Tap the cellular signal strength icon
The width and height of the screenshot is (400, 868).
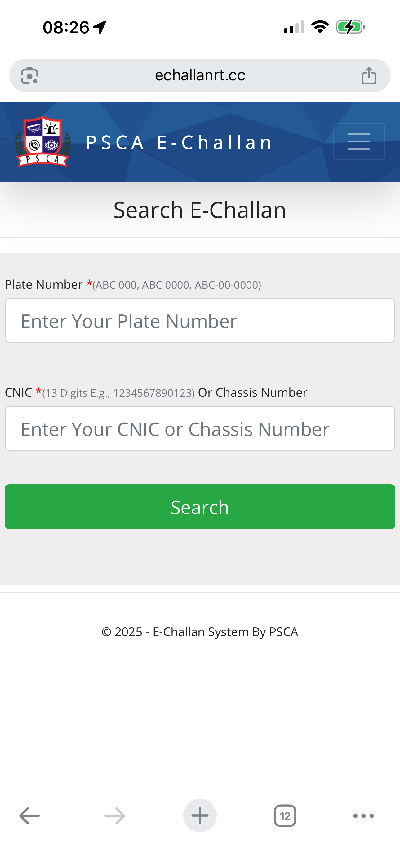click(294, 27)
